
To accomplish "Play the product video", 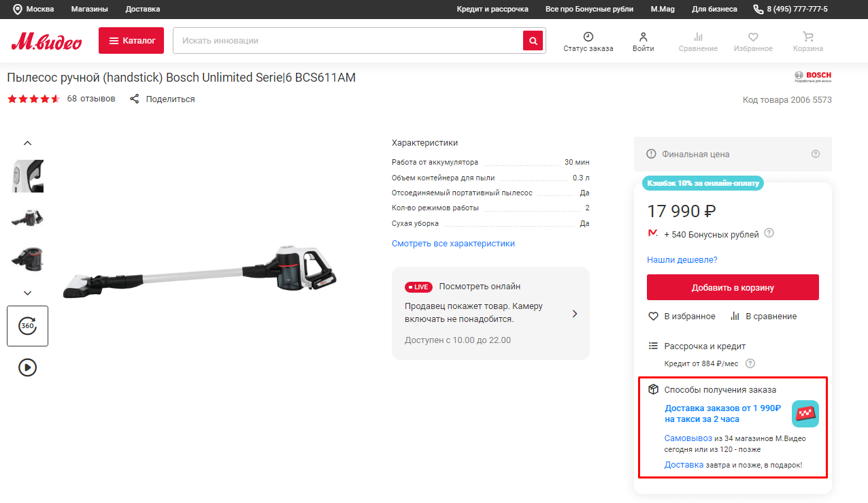I will (x=28, y=368).
